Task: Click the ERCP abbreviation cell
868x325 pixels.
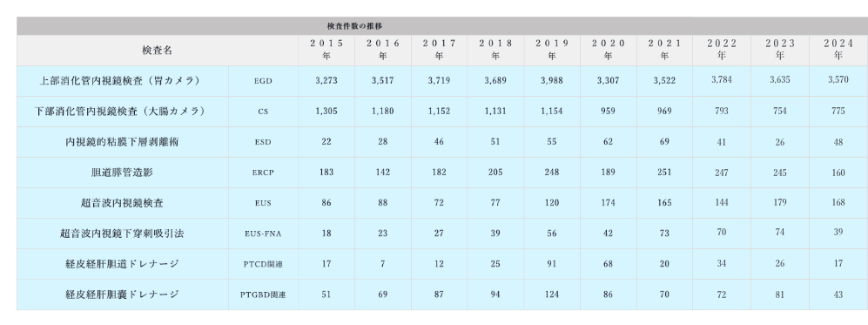Action: tap(263, 173)
